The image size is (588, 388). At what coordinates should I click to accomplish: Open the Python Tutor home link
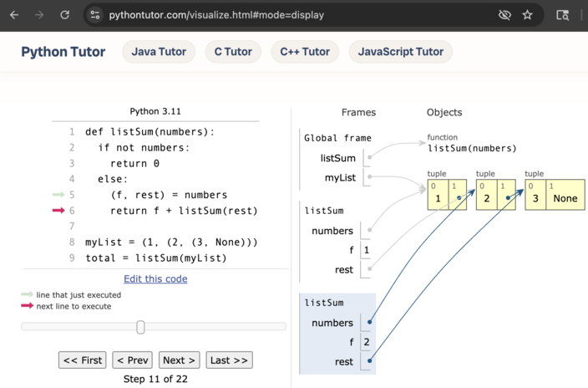[x=63, y=52]
